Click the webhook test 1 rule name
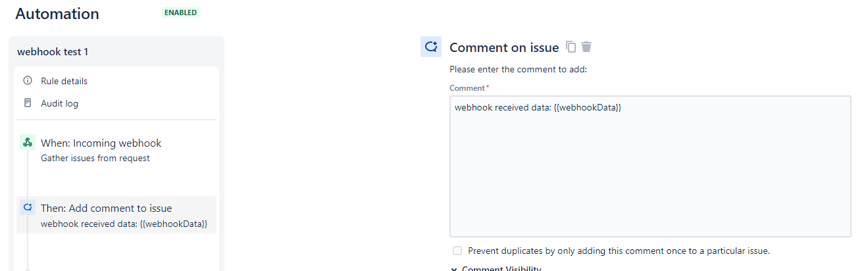 (x=53, y=51)
